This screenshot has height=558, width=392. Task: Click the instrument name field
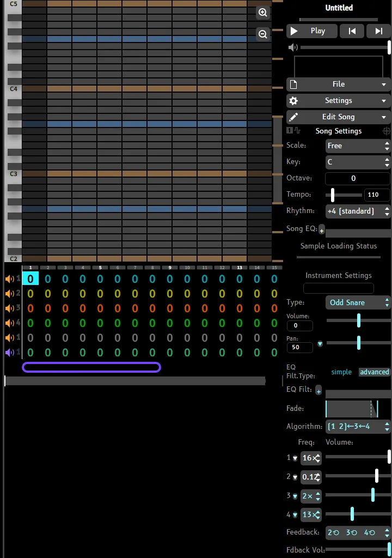click(x=339, y=288)
